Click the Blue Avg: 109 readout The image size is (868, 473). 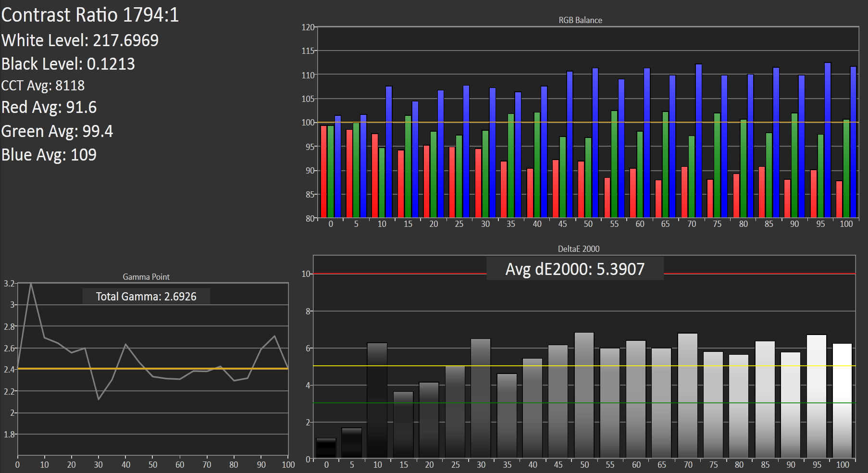(x=49, y=155)
